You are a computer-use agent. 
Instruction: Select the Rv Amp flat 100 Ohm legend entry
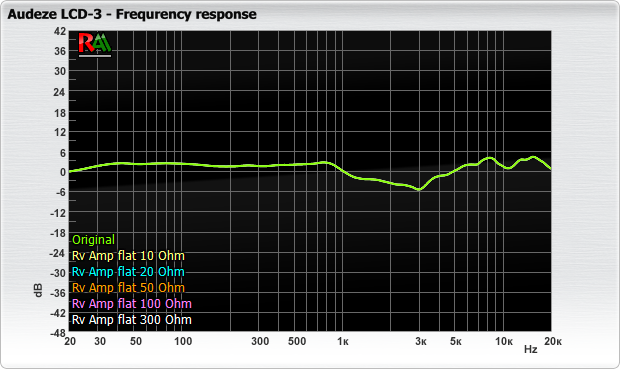pyautogui.click(x=132, y=304)
